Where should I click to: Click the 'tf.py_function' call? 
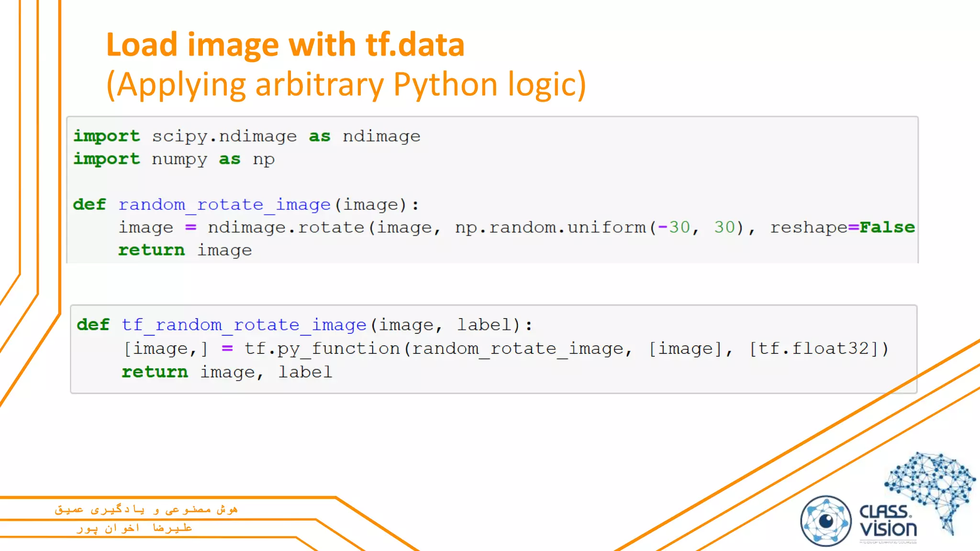pyautogui.click(x=322, y=349)
